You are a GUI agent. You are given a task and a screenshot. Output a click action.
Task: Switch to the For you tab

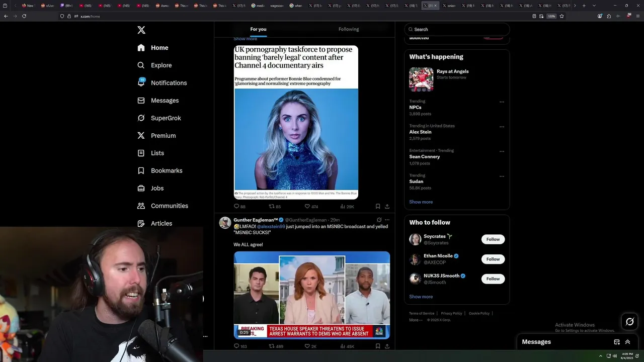(x=259, y=29)
